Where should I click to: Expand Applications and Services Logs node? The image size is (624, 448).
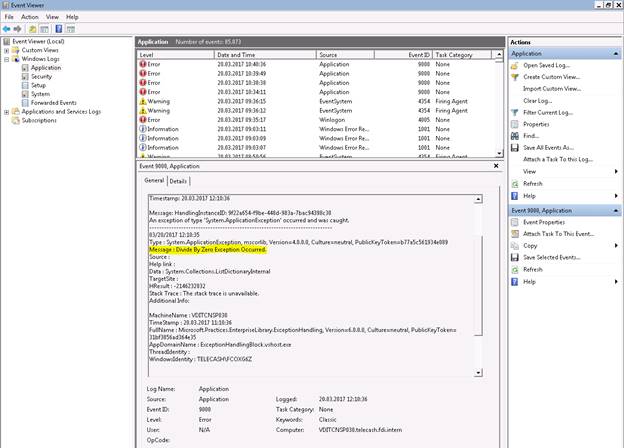point(6,112)
